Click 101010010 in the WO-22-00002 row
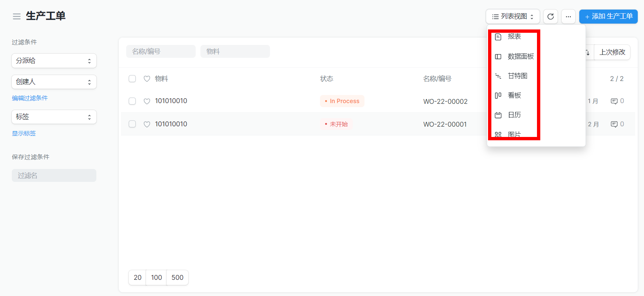This screenshot has width=644, height=296. coord(171,101)
